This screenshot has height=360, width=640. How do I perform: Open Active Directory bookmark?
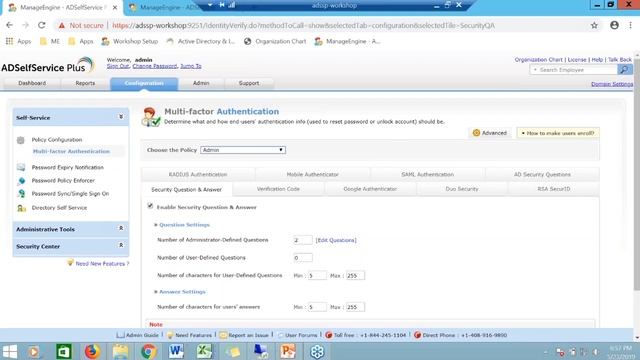click(201, 41)
